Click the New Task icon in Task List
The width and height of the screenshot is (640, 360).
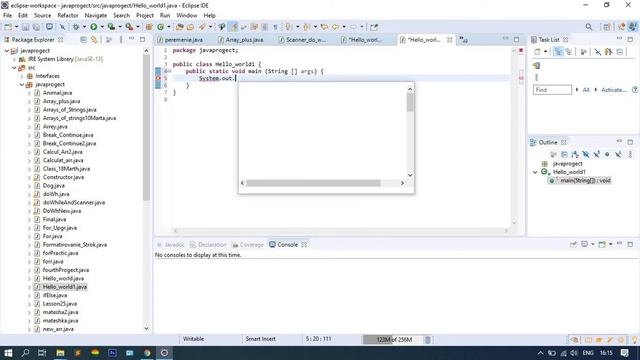537,52
